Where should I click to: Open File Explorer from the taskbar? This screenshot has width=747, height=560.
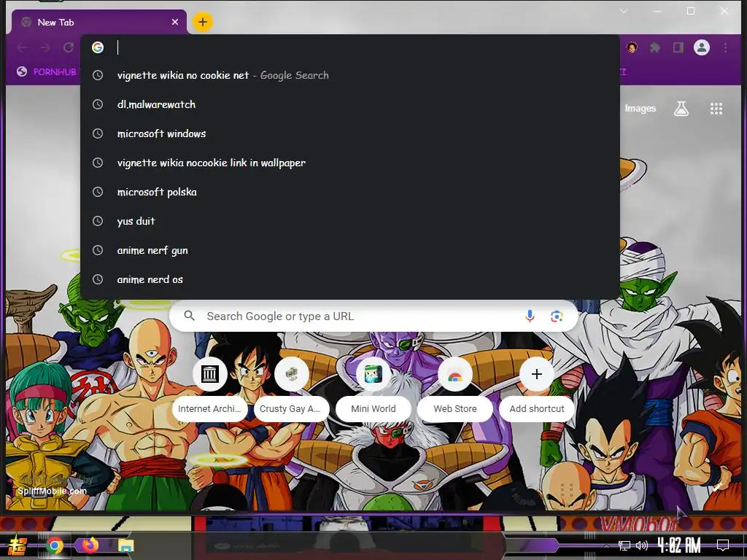click(125, 545)
